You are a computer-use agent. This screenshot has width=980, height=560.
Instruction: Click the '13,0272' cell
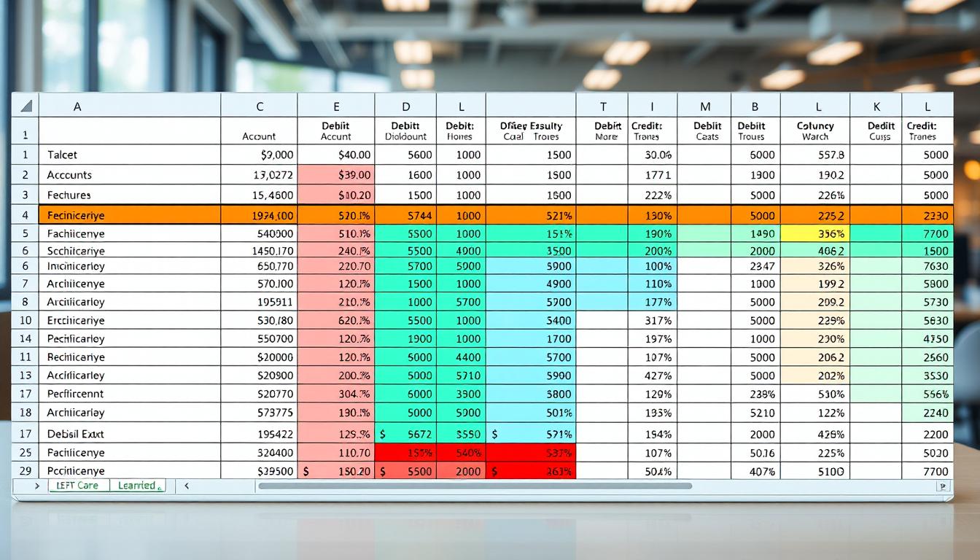260,175
